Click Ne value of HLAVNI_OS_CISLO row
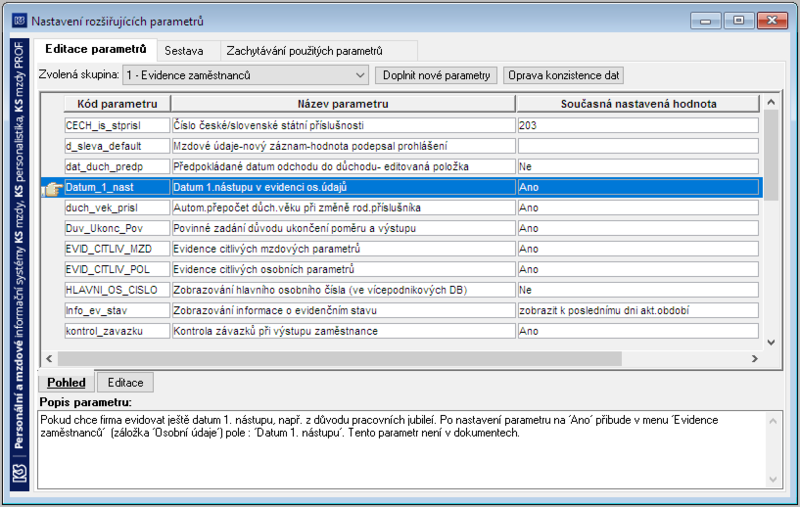800x507 pixels. click(x=638, y=290)
